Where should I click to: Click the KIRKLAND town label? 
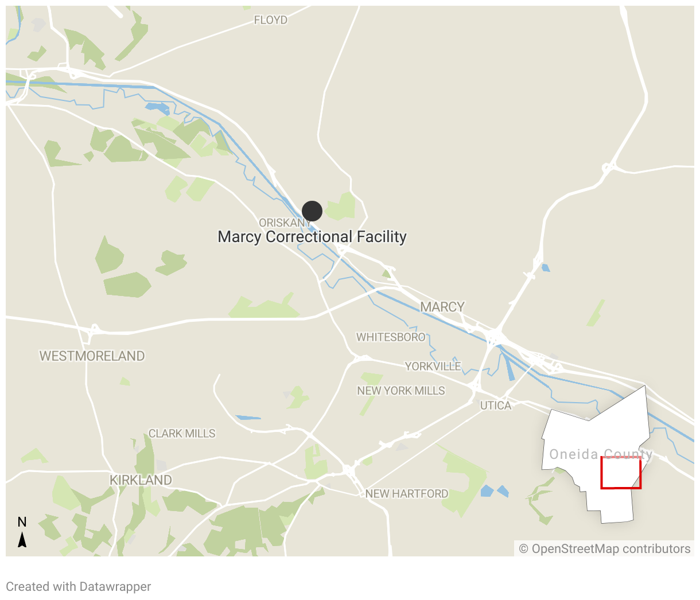click(141, 480)
